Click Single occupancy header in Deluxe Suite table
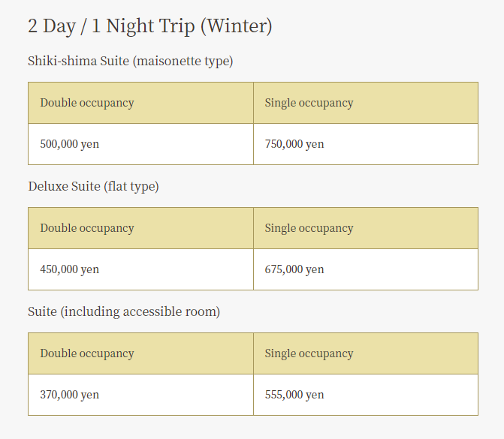 [x=309, y=228]
